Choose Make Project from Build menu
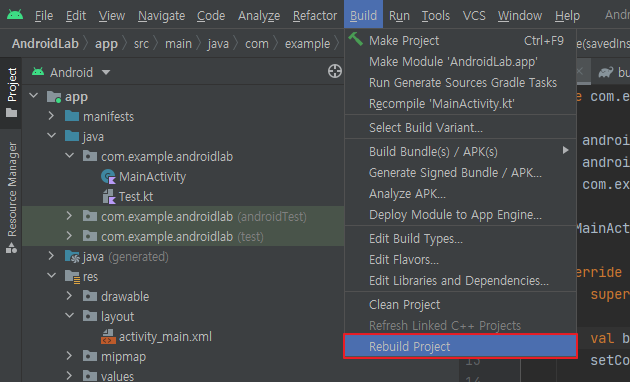 [x=460, y=41]
